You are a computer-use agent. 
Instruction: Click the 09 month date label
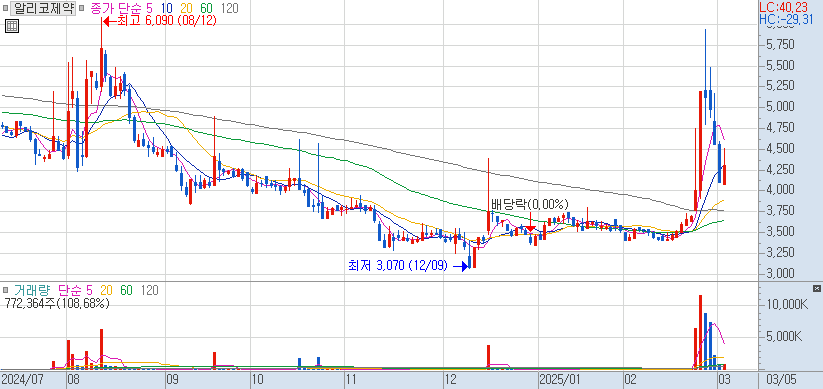172,380
